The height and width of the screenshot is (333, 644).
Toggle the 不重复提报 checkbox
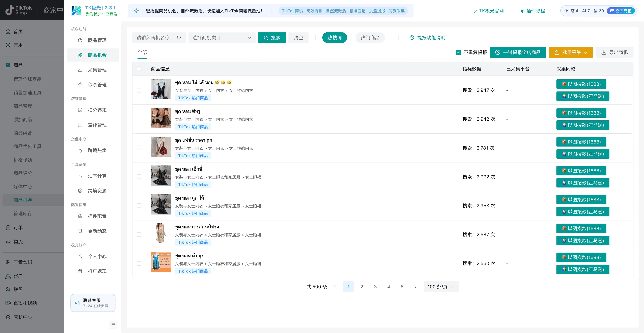(458, 52)
